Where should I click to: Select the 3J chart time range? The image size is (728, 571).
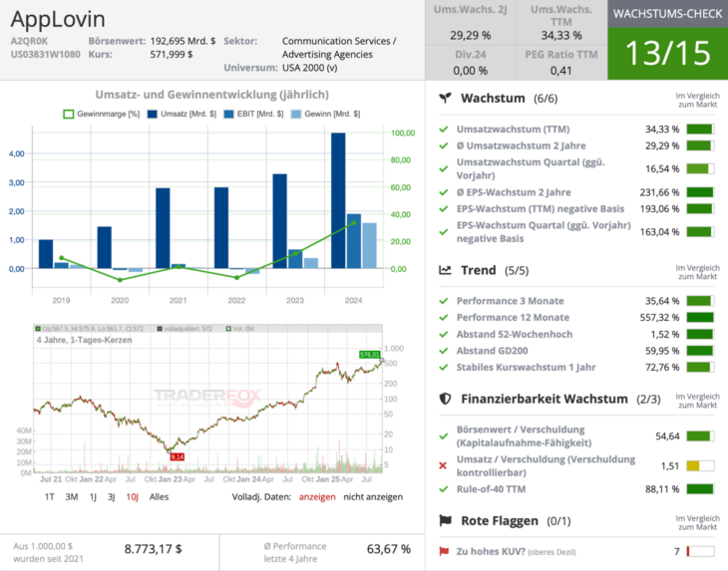tap(112, 497)
